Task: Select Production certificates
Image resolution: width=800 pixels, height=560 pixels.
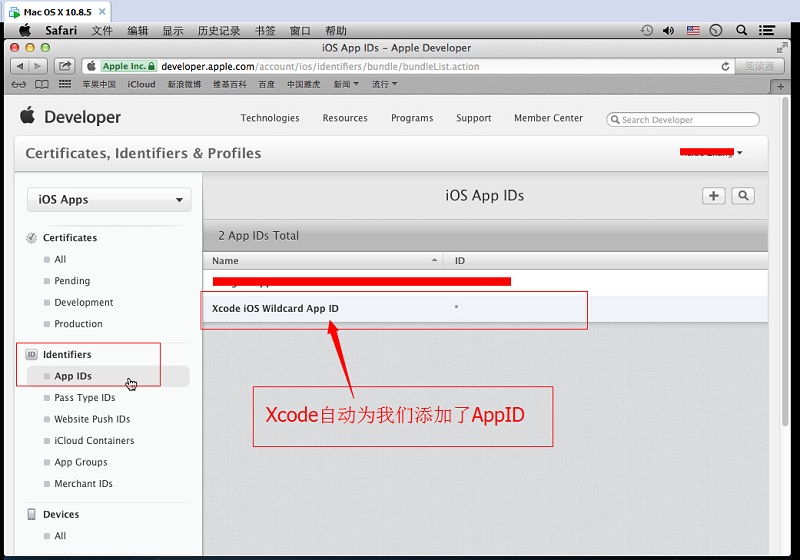Action: point(78,324)
